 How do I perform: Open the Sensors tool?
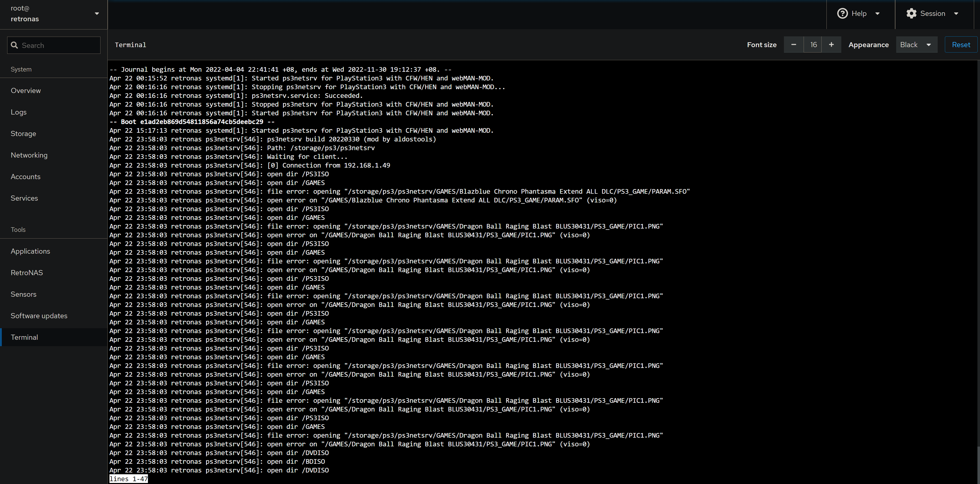(x=24, y=294)
